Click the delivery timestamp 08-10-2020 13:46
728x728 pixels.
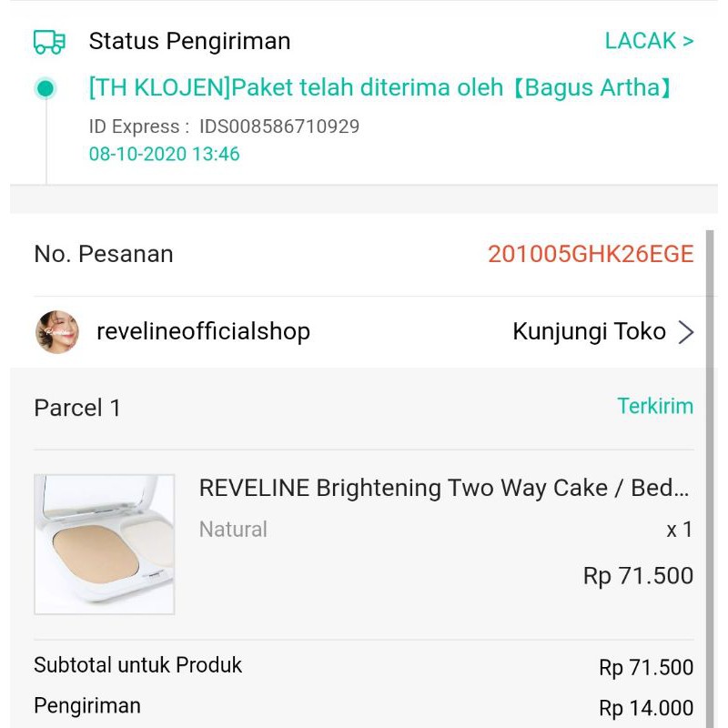[164, 154]
